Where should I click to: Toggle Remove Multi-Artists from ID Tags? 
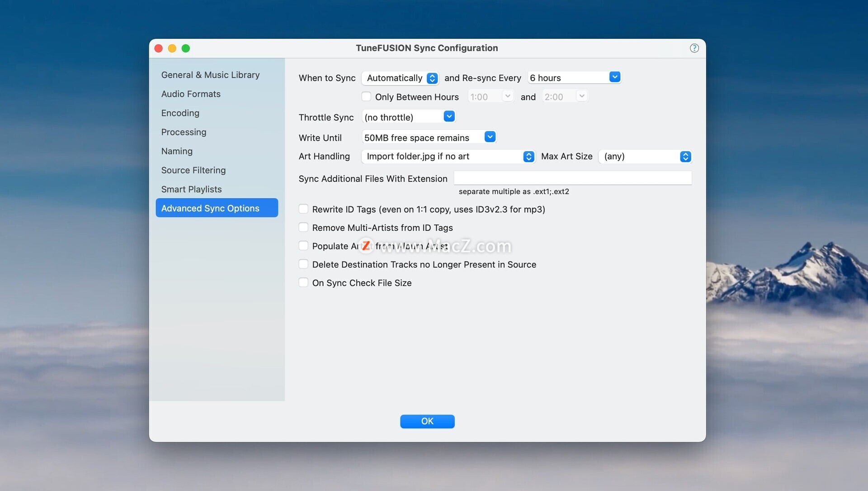pyautogui.click(x=303, y=227)
